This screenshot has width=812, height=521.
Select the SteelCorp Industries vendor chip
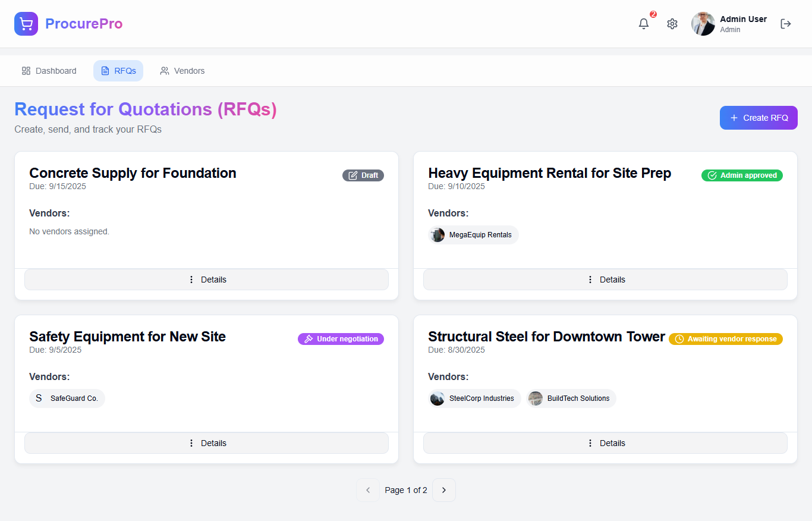475,398
